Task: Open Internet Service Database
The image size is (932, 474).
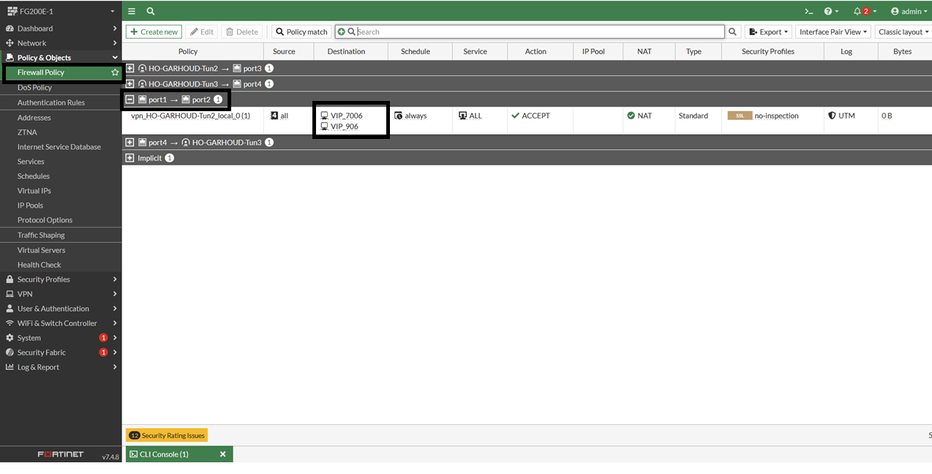Action: pos(61,147)
